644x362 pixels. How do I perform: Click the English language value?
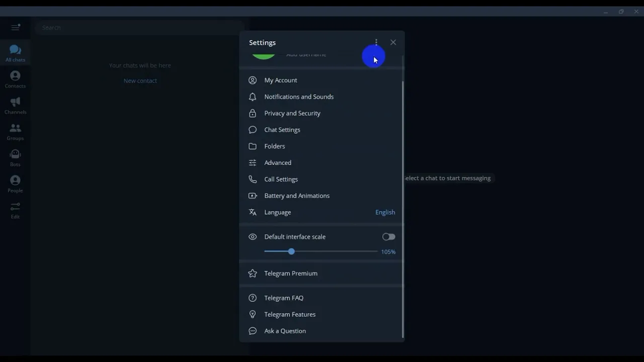tap(385, 212)
